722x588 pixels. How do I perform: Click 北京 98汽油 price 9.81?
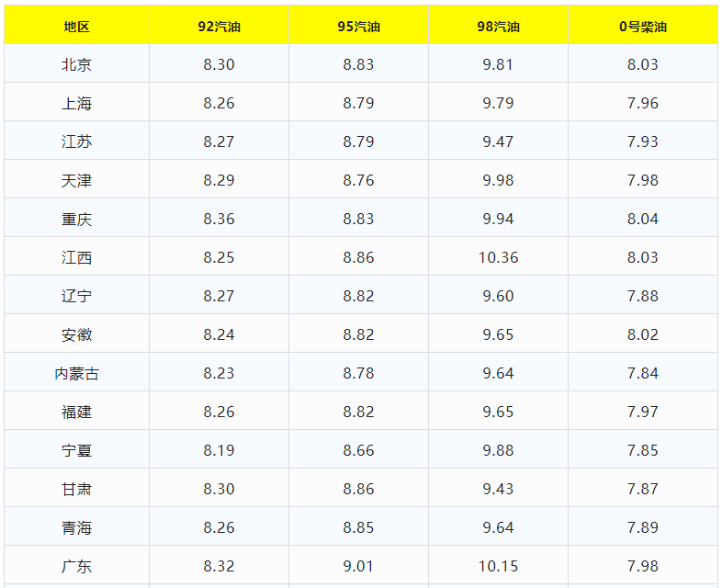[498, 64]
